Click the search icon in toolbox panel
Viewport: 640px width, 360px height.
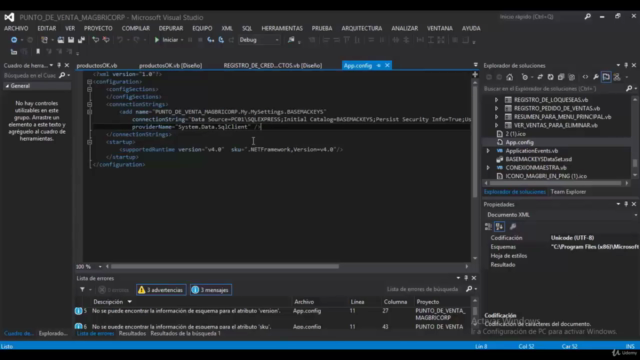pos(62,76)
